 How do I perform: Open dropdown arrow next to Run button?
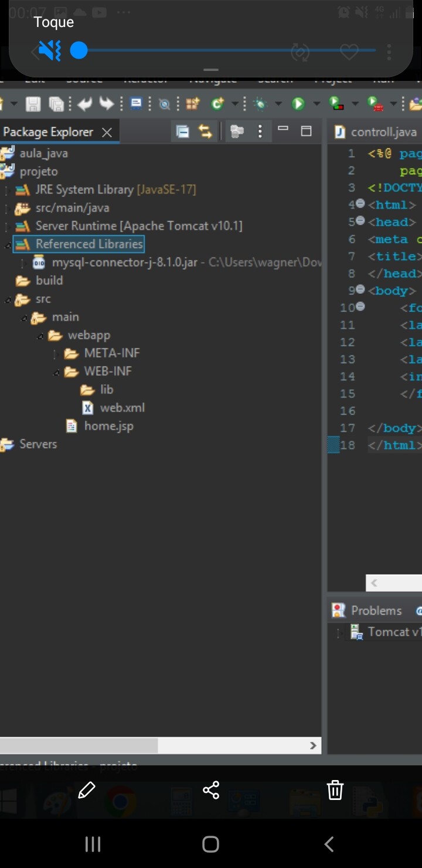[316, 104]
